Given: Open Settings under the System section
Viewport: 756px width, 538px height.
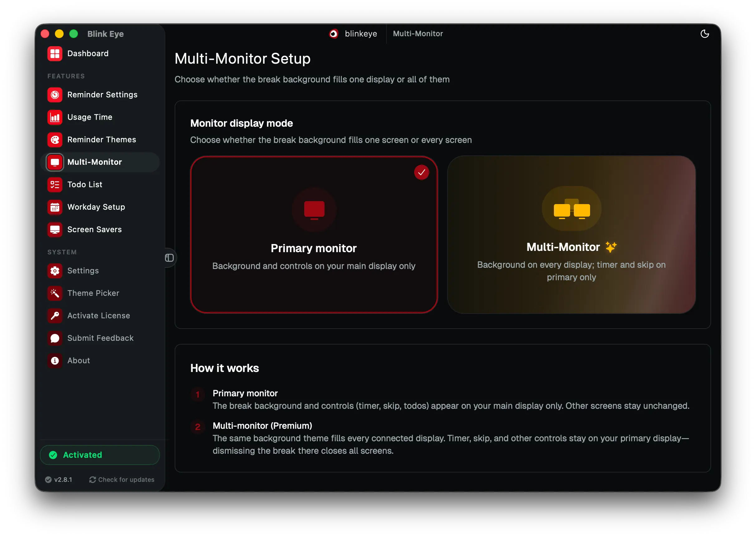Looking at the screenshot, I should click(x=99, y=271).
